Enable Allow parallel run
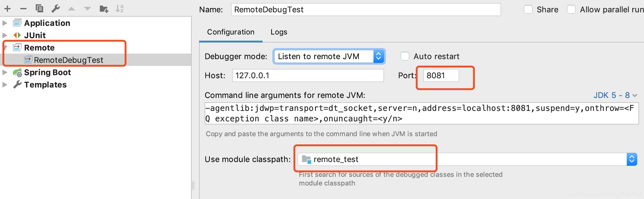Image resolution: width=644 pixels, height=199 pixels. pyautogui.click(x=572, y=9)
